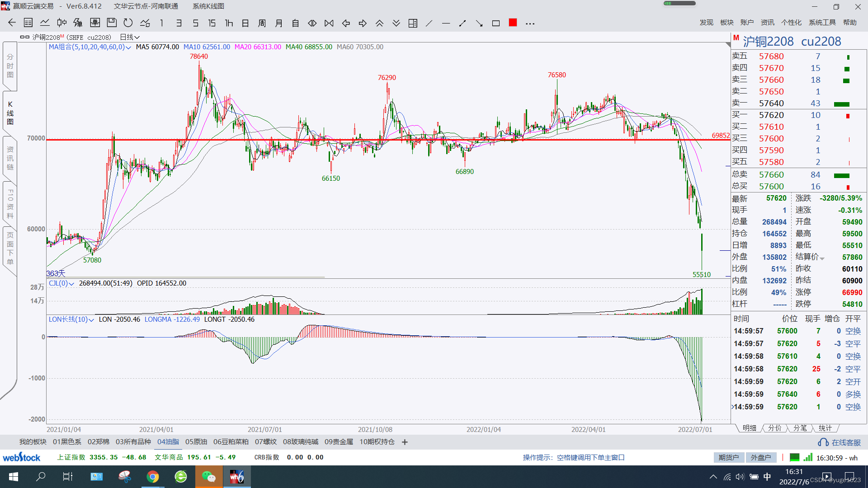Screen dimensions: 868x488
Task: Select the custom 自 period button
Action: pyautogui.click(x=296, y=23)
